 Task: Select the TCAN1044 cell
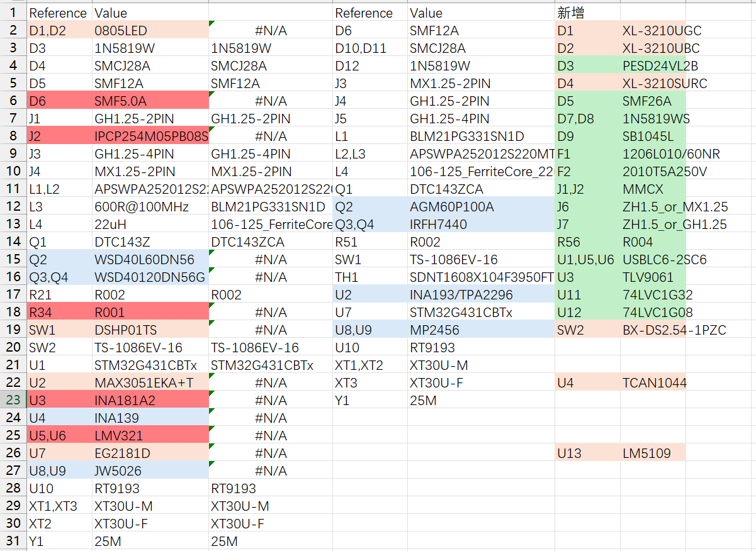(x=653, y=382)
